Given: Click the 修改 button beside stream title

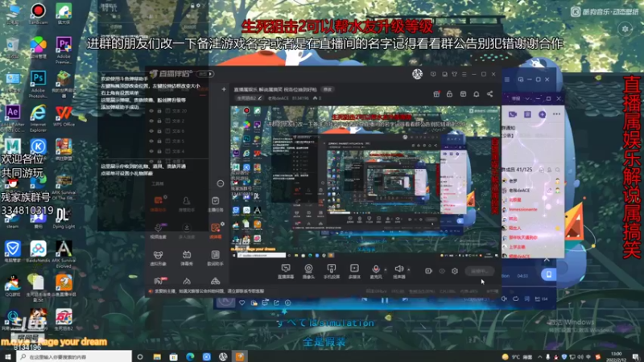Looking at the screenshot, I should coord(328,89).
